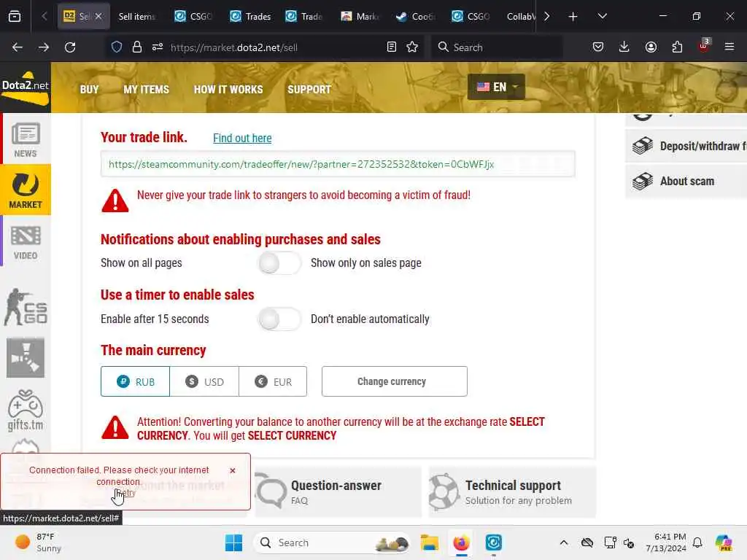Viewport: 747px width, 560px height.
Task: Click the Firefox taskbar icon
Action: point(461,542)
